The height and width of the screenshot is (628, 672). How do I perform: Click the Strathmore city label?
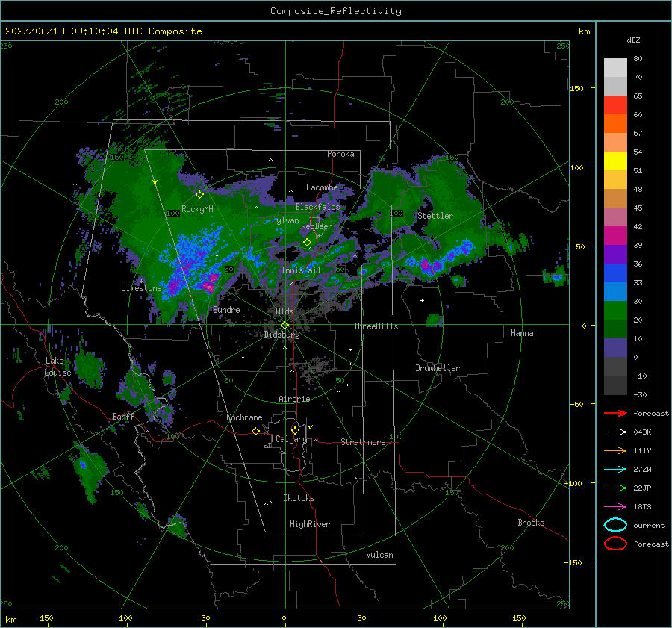tap(363, 442)
